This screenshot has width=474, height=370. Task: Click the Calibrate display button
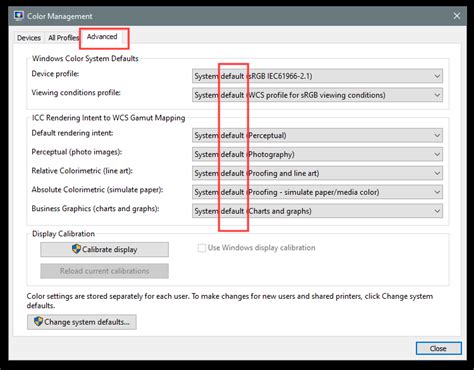[x=104, y=249]
